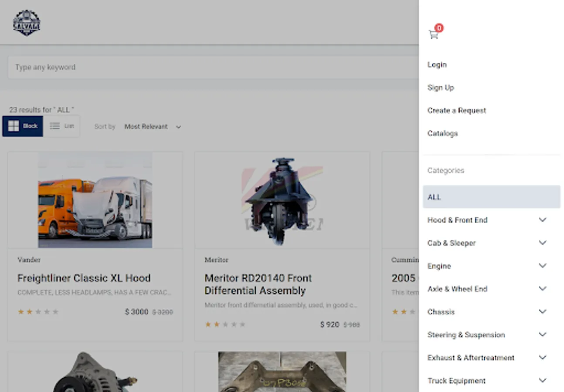Click the Meritor brand label
This screenshot has width=564, height=392.
pos(216,260)
